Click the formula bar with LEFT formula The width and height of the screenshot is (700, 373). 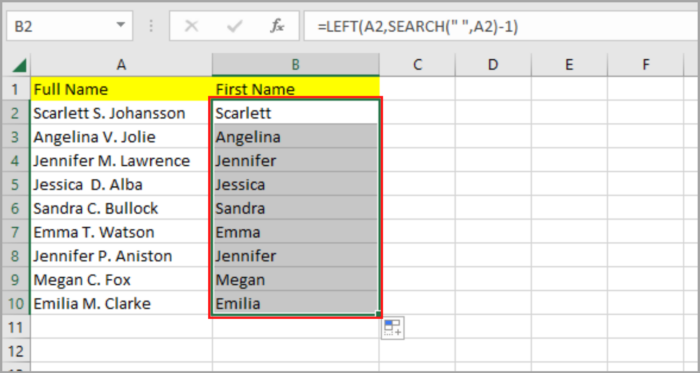500,27
